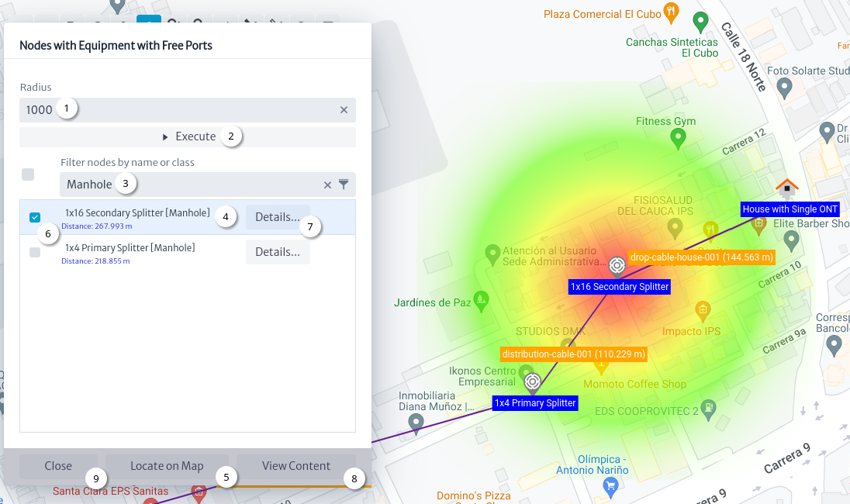Click the View Content button
850x504 pixels.
click(x=296, y=466)
